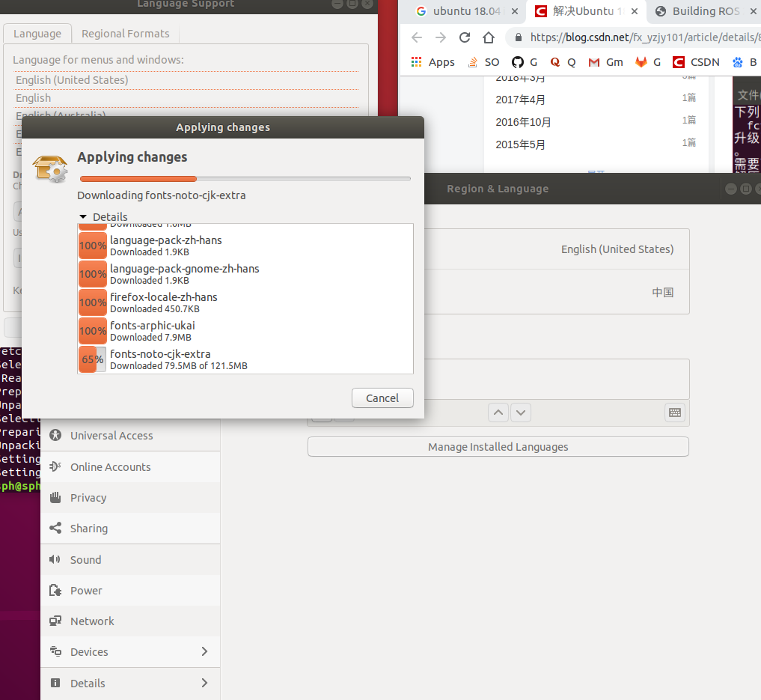
Task: Collapse the Details disclosure triangle
Action: [83, 217]
